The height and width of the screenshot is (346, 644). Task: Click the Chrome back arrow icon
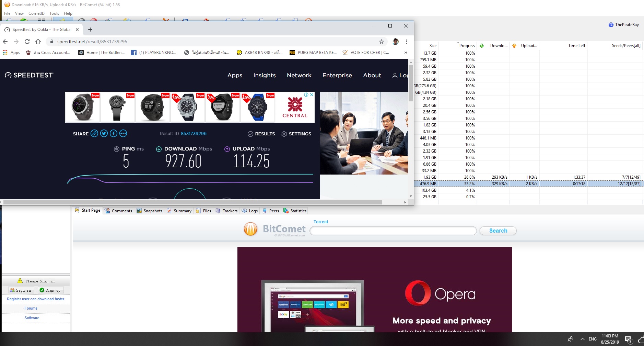pos(5,42)
